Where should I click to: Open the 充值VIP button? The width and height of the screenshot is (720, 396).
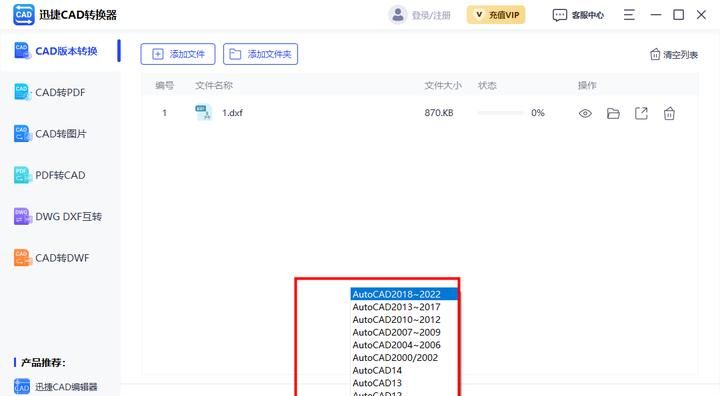pyautogui.click(x=496, y=15)
